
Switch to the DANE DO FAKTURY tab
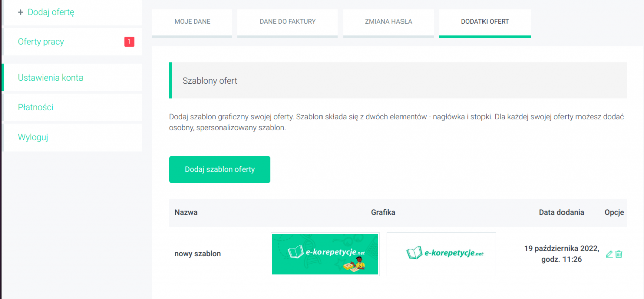pyautogui.click(x=287, y=22)
